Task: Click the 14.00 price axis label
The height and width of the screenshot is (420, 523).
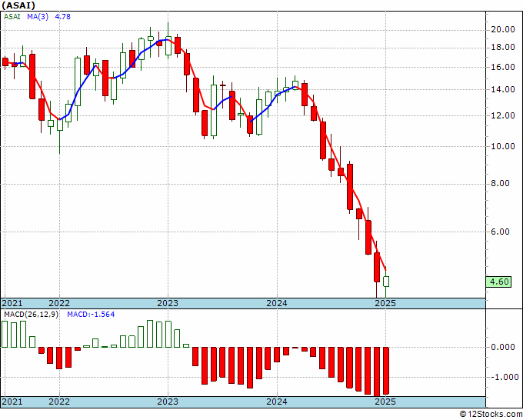Action: click(x=503, y=90)
